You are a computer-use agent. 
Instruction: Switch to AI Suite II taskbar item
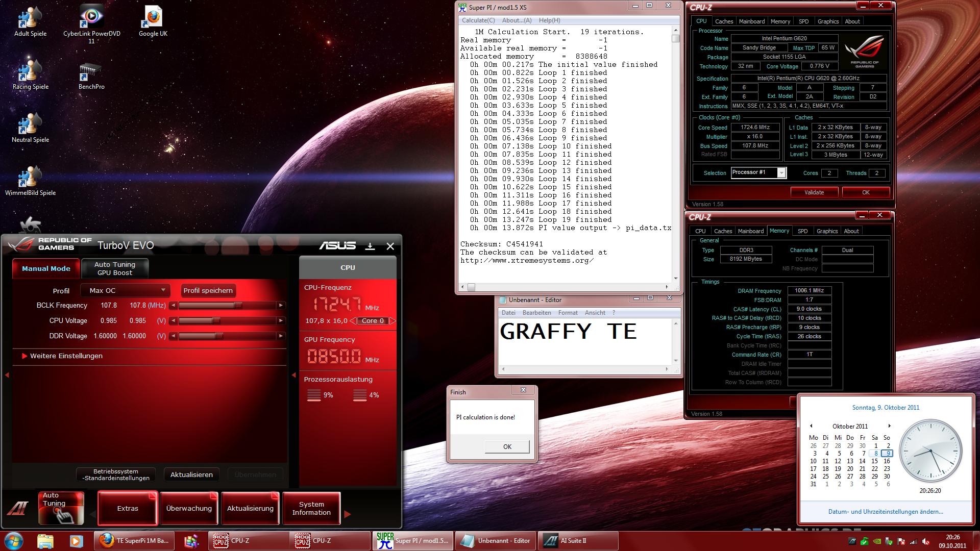point(577,541)
